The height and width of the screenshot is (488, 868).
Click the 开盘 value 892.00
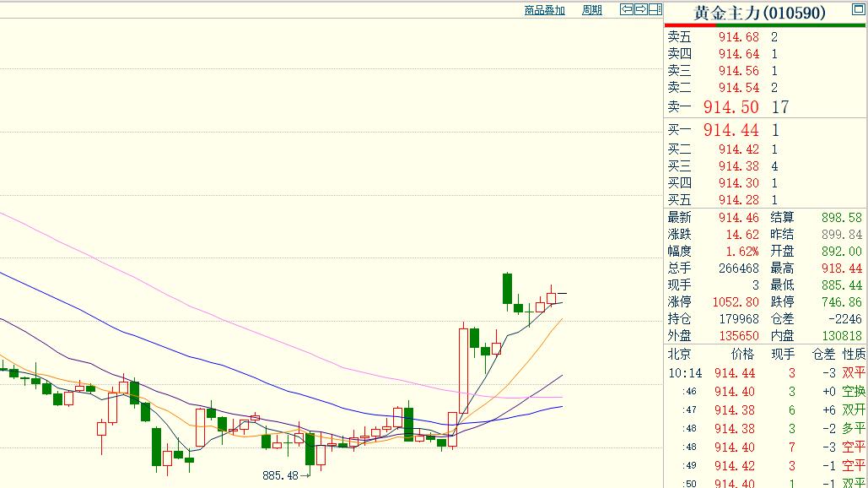tap(842, 252)
